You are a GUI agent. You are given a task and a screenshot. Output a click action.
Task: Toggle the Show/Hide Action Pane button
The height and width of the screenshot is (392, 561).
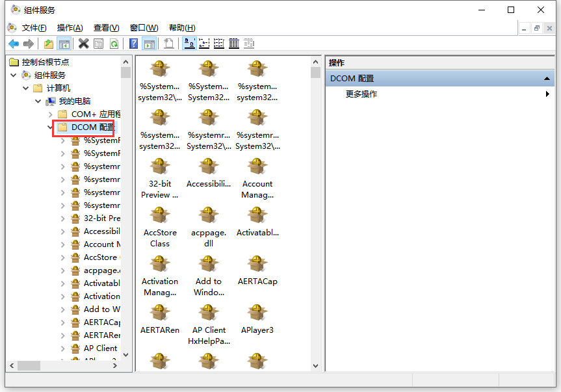tap(149, 44)
